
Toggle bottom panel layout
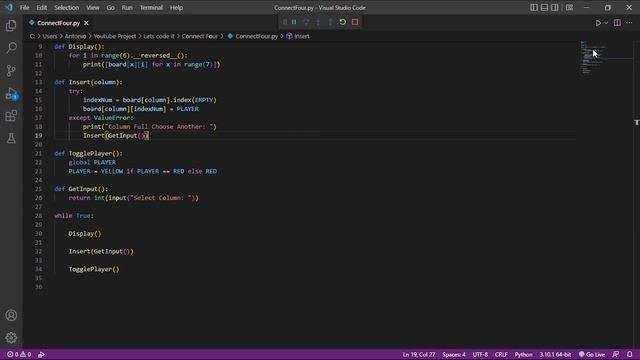tap(544, 7)
